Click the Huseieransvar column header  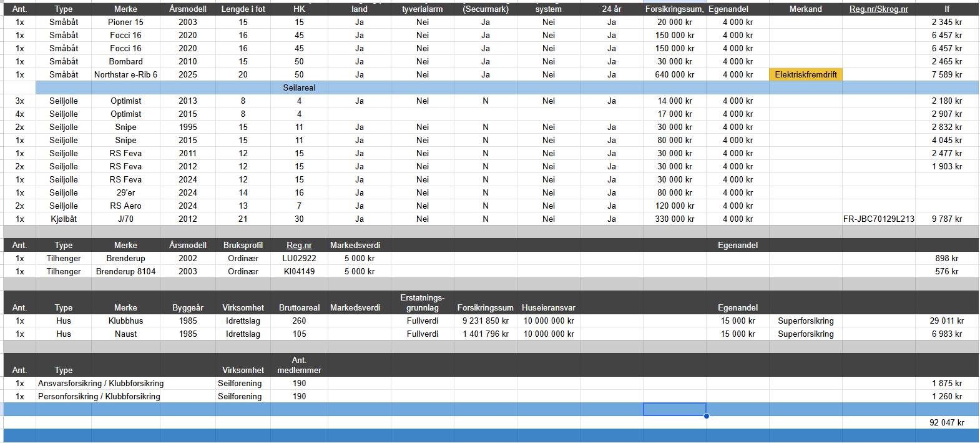point(548,307)
